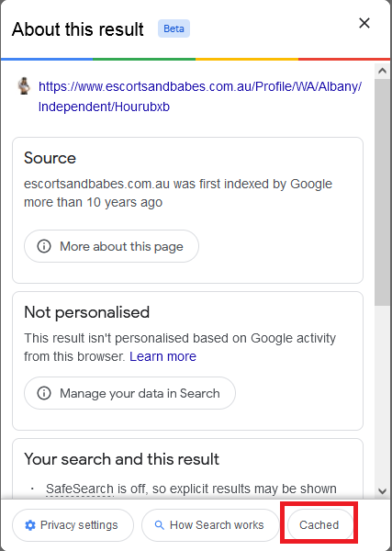This screenshot has height=551, width=392.
Task: Open the escortsandbabes.com.au profile URL link
Action: (200, 96)
